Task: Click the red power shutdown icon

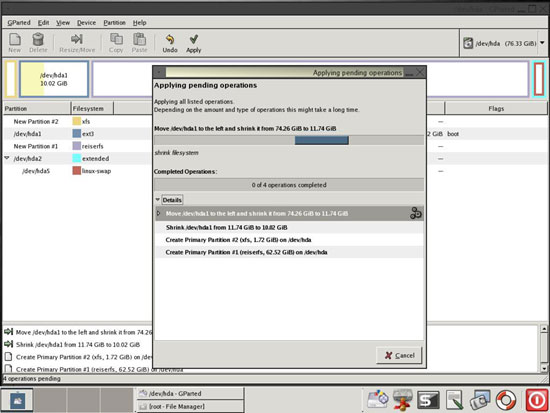Action: pyautogui.click(x=536, y=400)
